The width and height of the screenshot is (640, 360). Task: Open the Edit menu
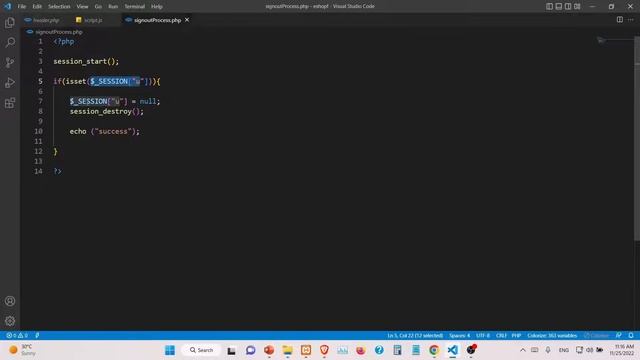click(37, 7)
